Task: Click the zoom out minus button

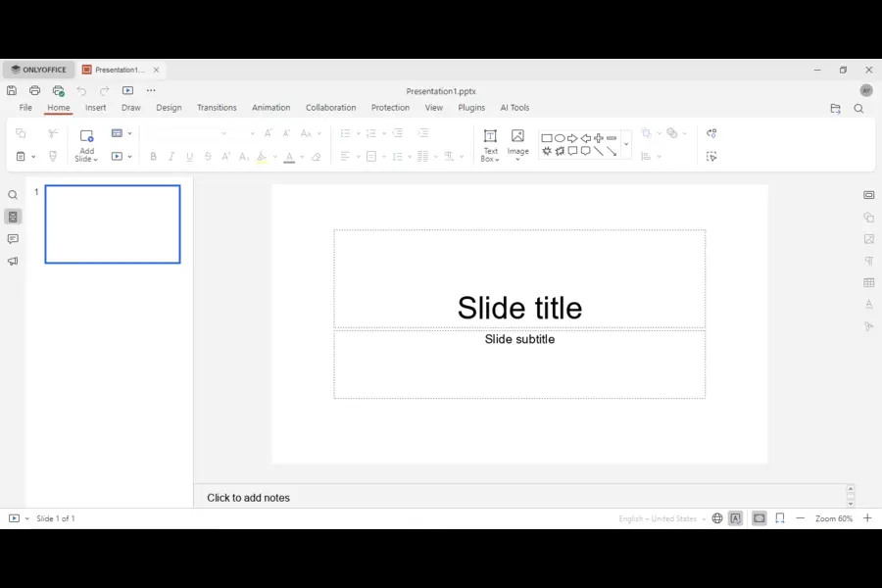Action: click(800, 518)
